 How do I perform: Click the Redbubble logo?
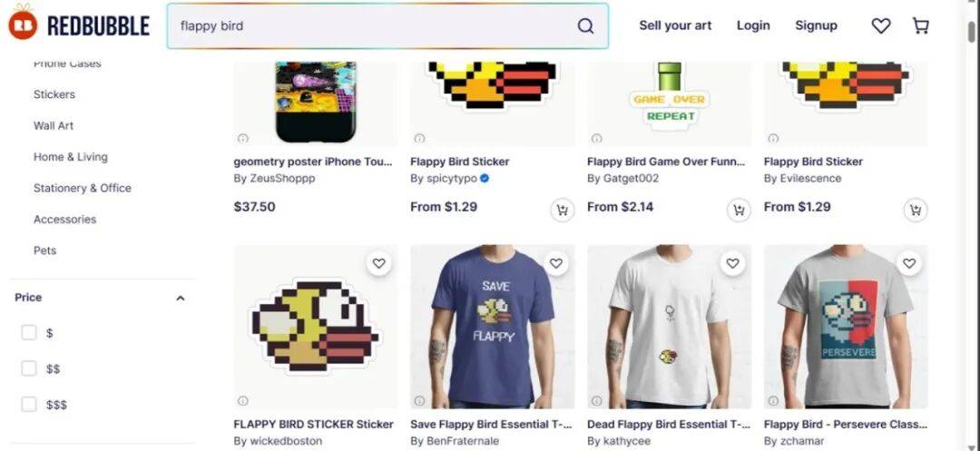[x=79, y=25]
